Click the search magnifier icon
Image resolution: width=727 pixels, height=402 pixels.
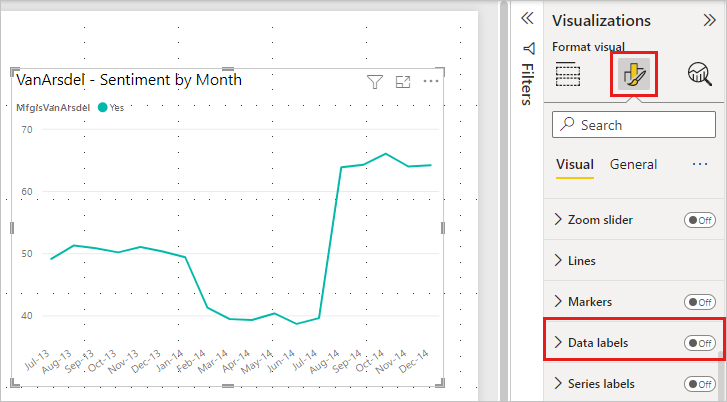coord(567,124)
